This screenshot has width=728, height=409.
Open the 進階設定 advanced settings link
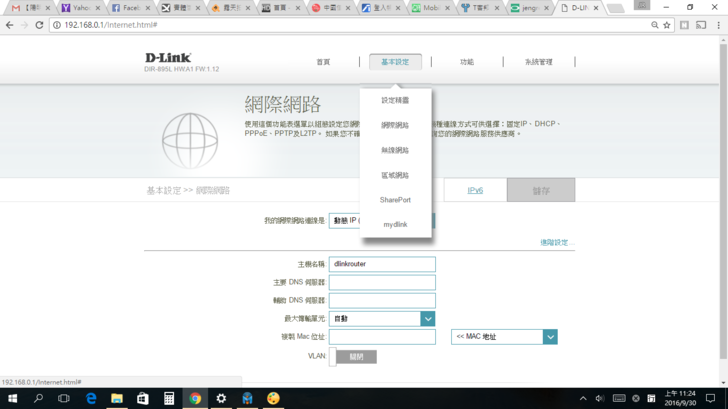554,243
